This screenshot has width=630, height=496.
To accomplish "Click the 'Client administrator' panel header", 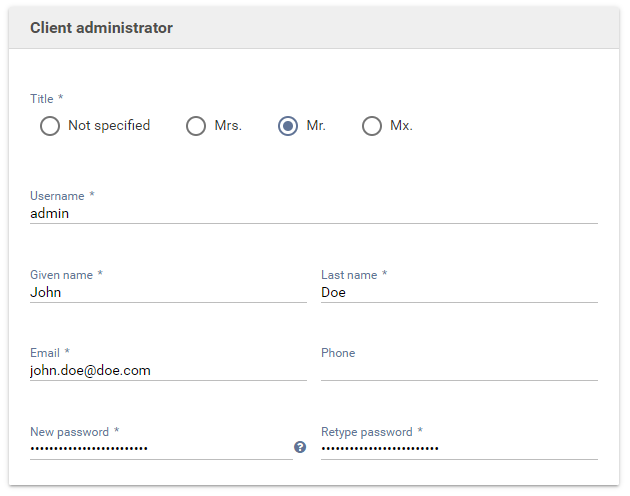I will point(101,28).
